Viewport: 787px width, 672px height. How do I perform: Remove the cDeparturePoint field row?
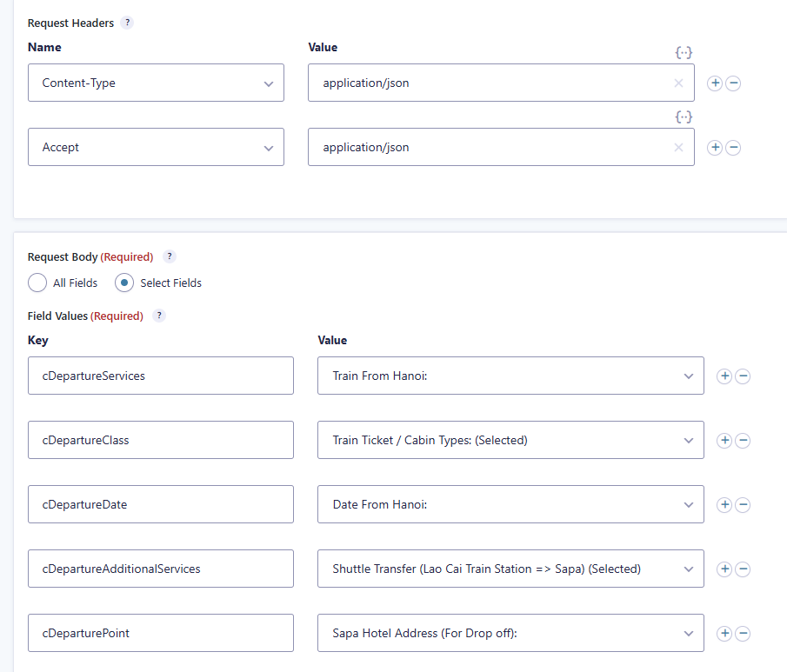pos(743,634)
